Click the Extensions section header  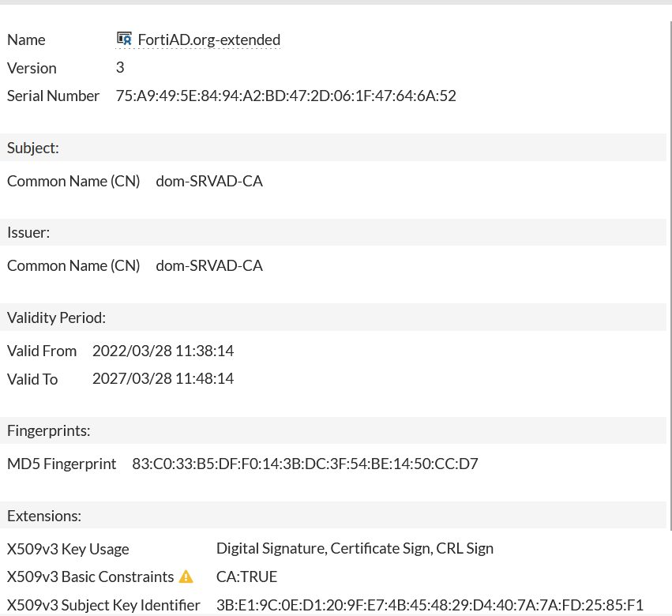click(x=44, y=516)
